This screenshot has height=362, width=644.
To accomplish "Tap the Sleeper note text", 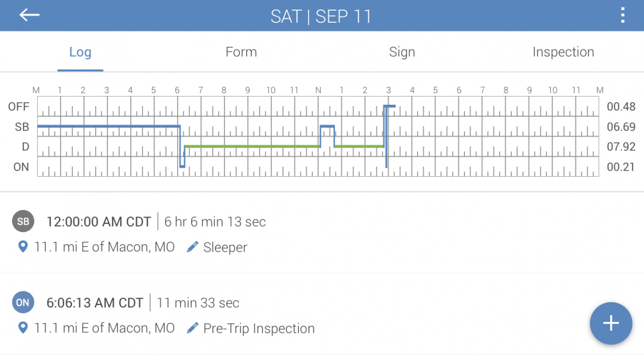I will [x=225, y=248].
